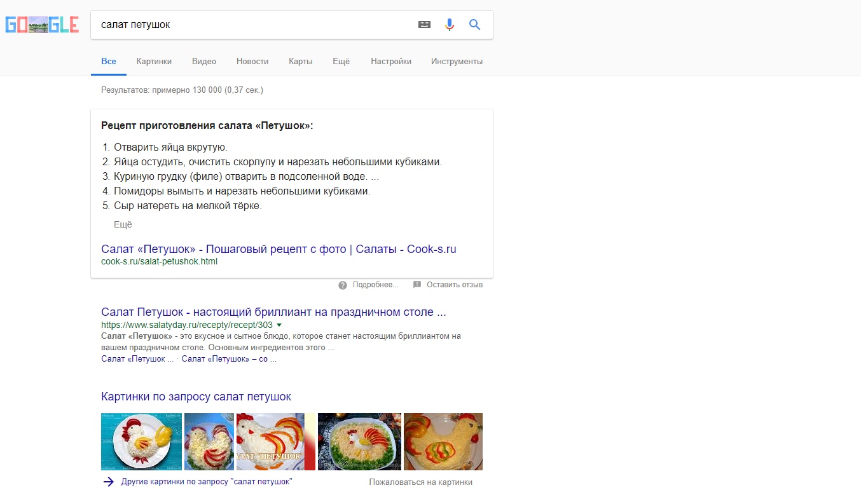Expand the recipe steps with Ещё
The width and height of the screenshot is (861, 504).
[123, 224]
